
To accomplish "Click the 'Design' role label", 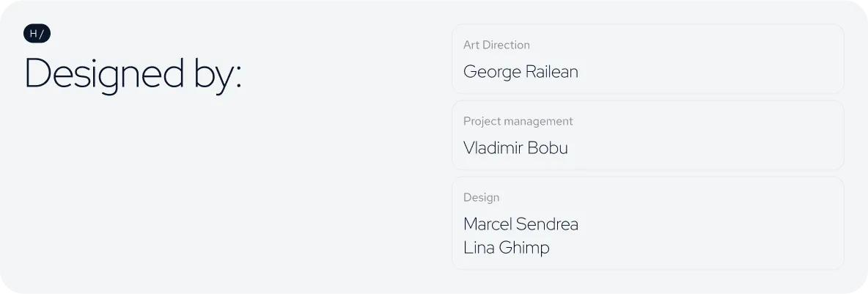I will tap(481, 198).
